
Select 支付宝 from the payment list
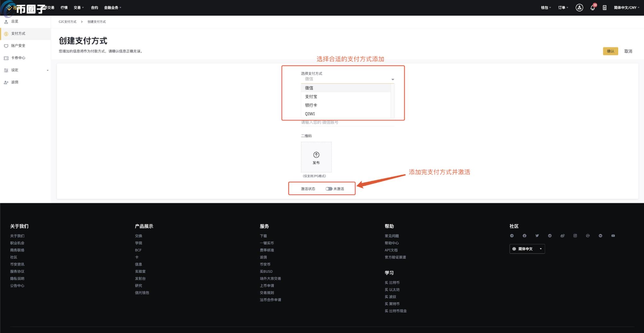click(346, 96)
